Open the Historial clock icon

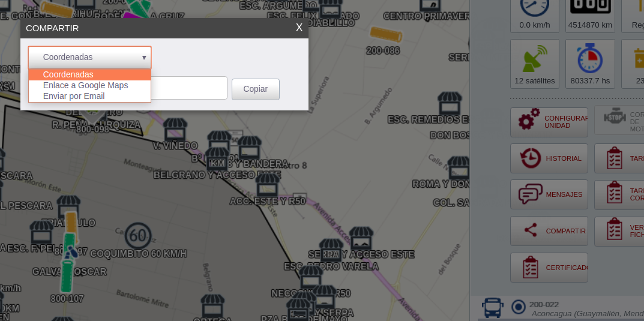click(531, 158)
